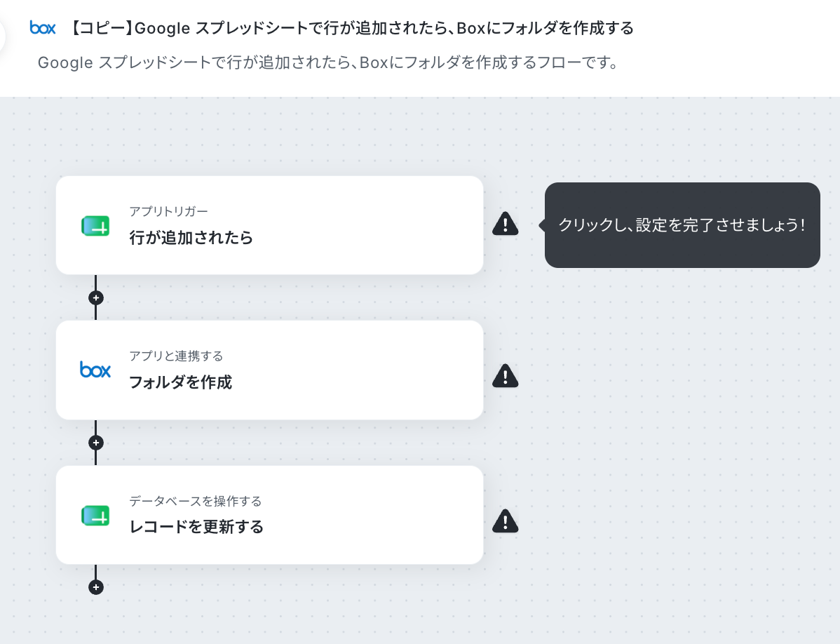Click the flow description text below the title
Screen dimensions: 840x644
(328, 62)
